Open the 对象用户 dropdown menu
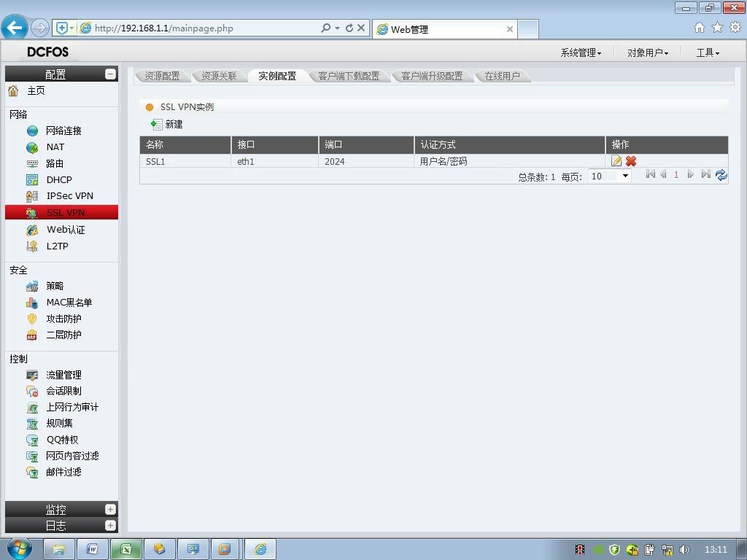Viewport: 747px width, 560px height. coord(648,52)
